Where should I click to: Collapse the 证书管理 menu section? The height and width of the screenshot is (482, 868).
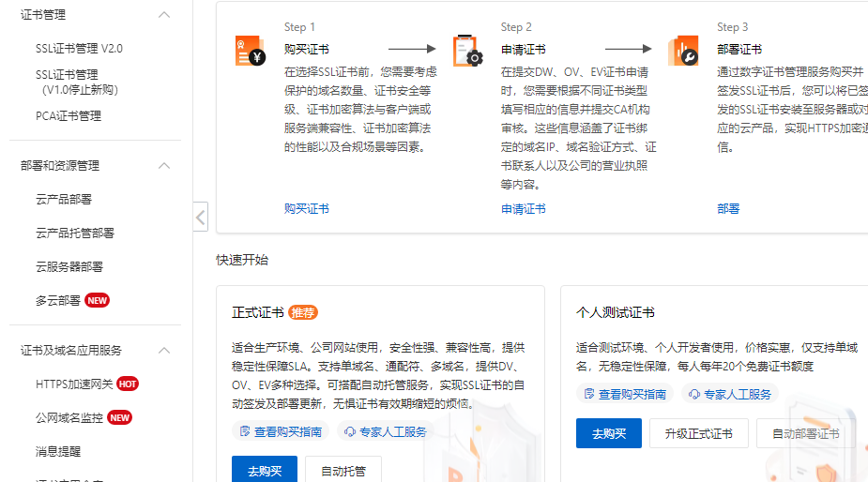coord(164,15)
